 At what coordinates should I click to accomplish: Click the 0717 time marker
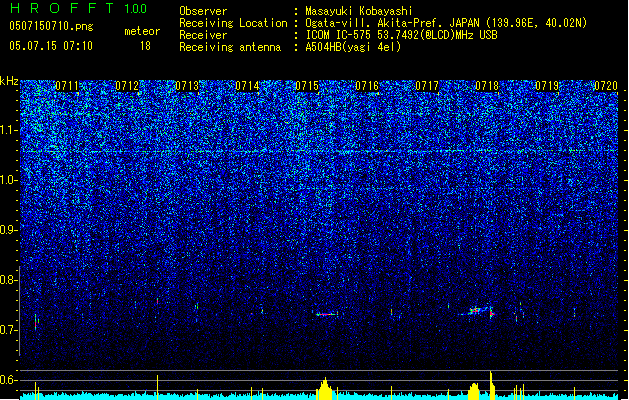tap(427, 86)
